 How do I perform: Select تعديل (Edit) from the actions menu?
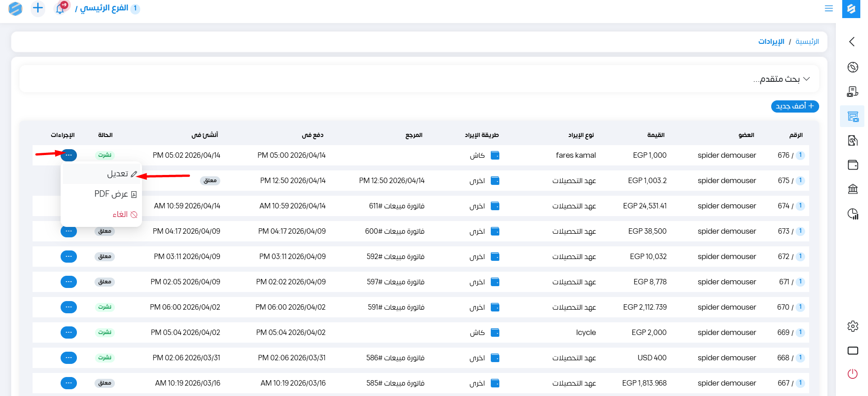pyautogui.click(x=118, y=174)
